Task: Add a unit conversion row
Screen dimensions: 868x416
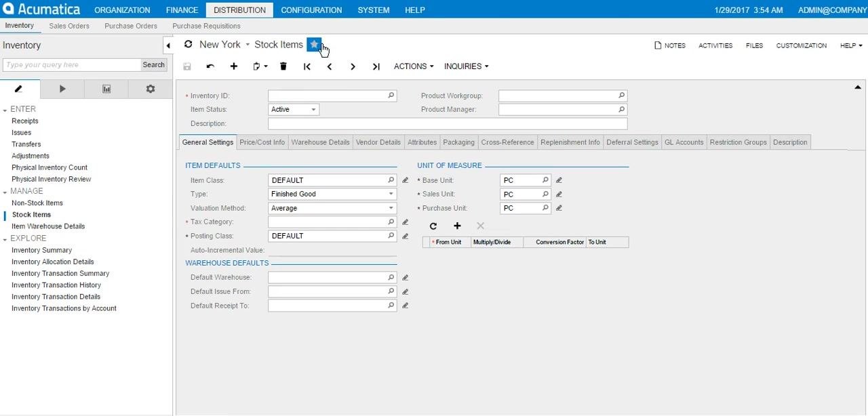Action: pyautogui.click(x=457, y=226)
